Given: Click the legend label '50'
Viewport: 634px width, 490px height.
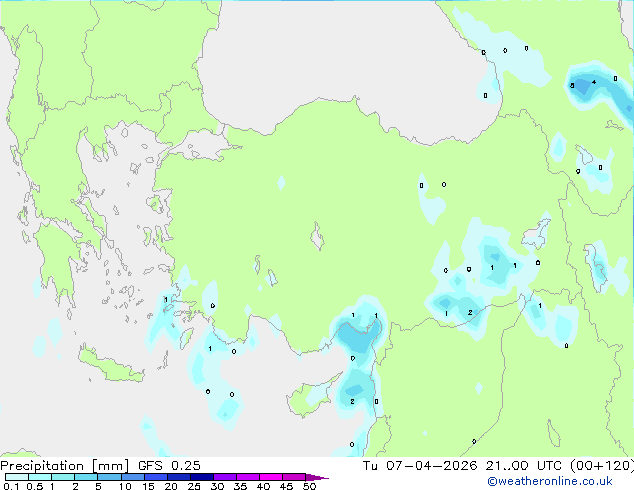Looking at the screenshot, I should tap(309, 486).
